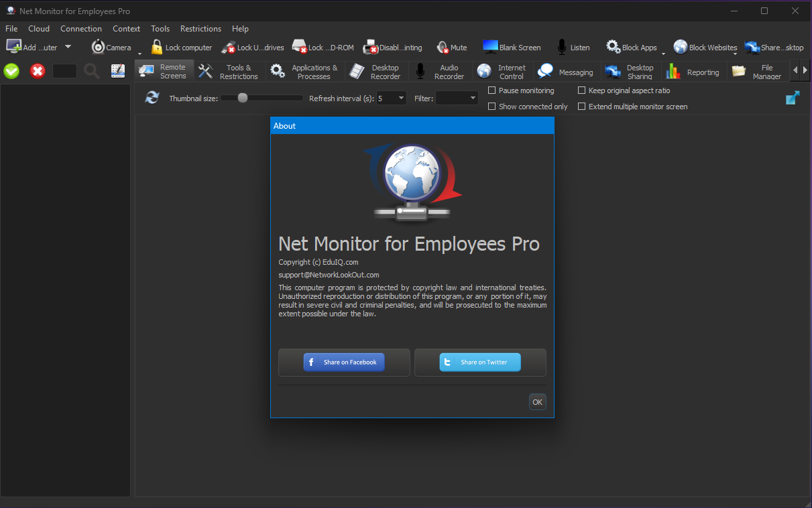Enable Extend multiple monitor screen
This screenshot has width=812, height=508.
point(582,107)
